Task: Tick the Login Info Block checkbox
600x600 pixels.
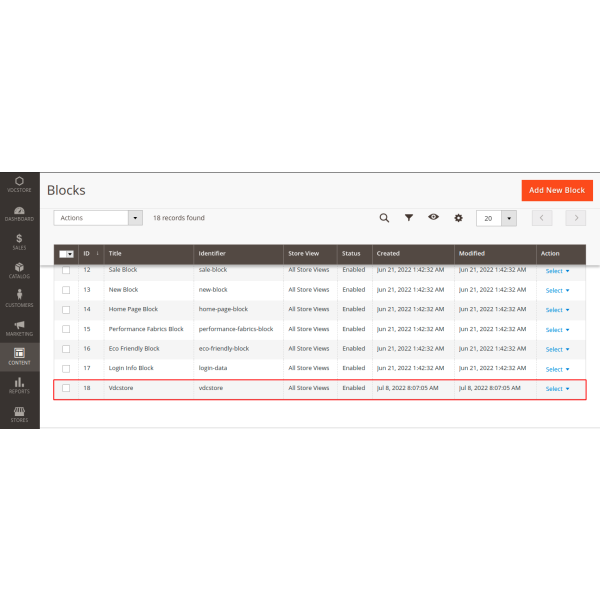Action: click(66, 368)
